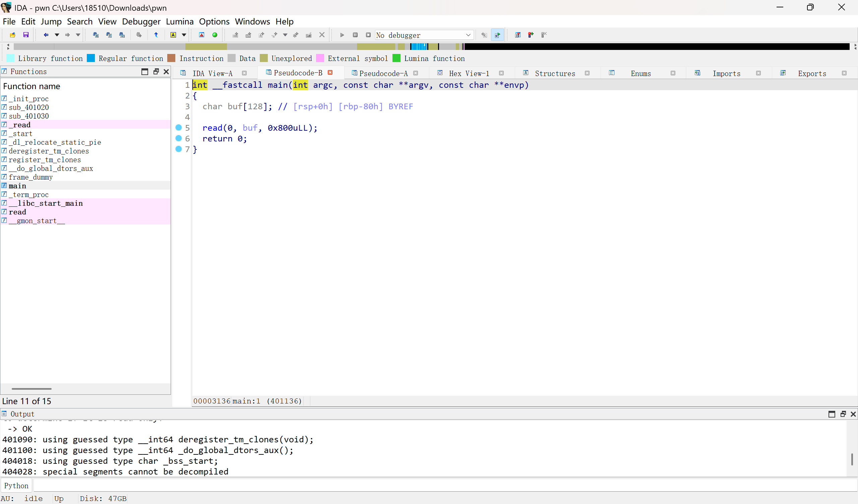Click the undefine X toolbar icon
858x504 pixels.
tap(322, 35)
